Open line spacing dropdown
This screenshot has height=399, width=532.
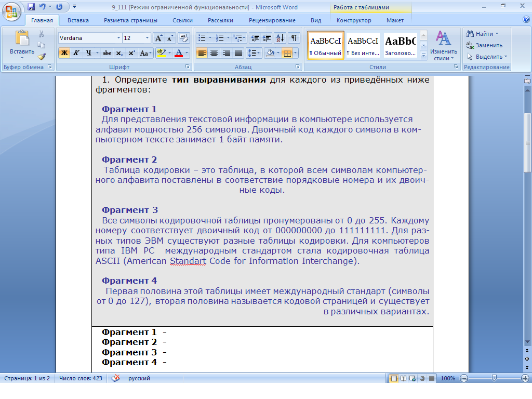coord(254,53)
